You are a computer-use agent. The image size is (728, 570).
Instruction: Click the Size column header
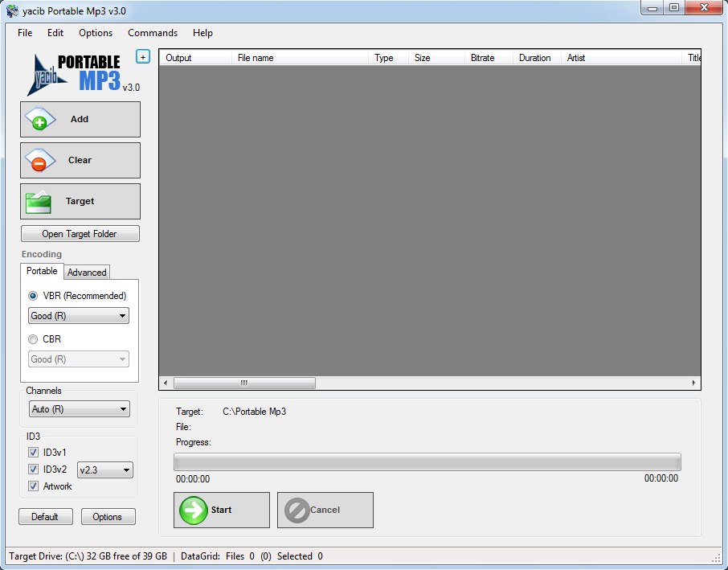436,58
